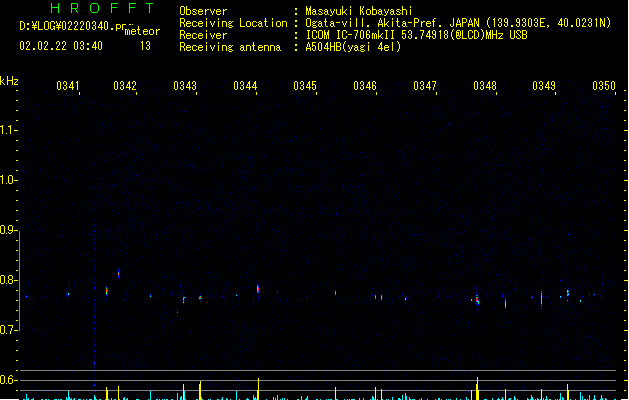This screenshot has width=629, height=400.
Task: Click the Observer field label
Action: coord(203,11)
